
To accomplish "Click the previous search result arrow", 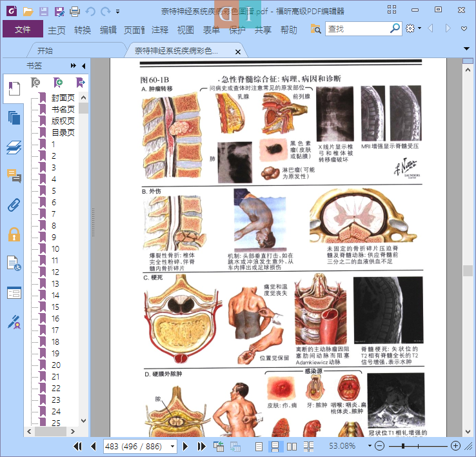I will [430, 28].
